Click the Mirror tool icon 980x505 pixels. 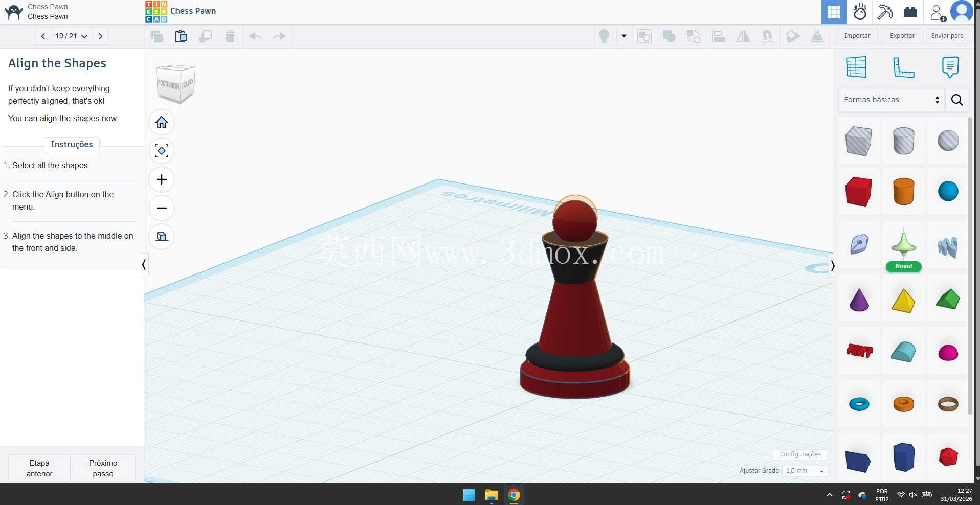(743, 36)
